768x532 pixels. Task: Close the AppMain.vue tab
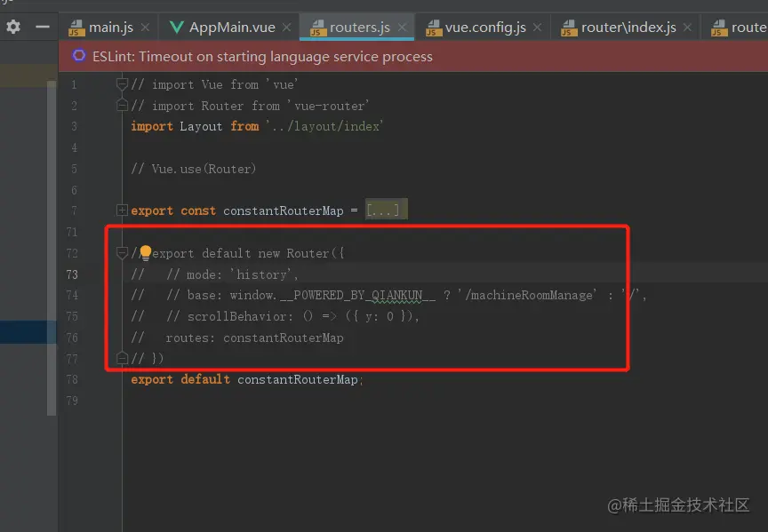[287, 28]
